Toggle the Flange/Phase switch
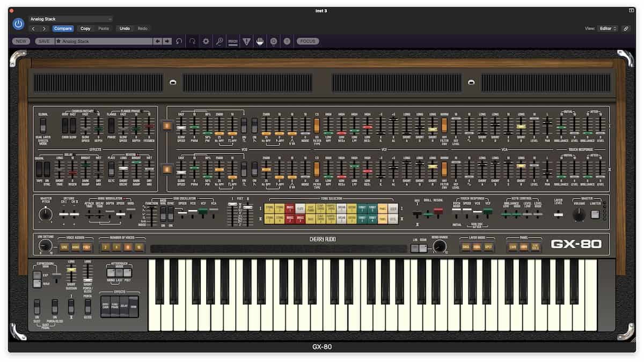The image size is (644, 362). pyautogui.click(x=112, y=125)
